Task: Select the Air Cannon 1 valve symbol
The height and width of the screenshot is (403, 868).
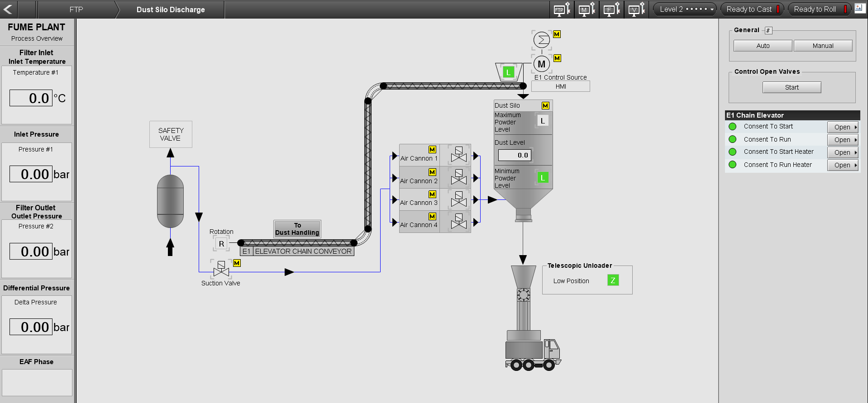Action: [x=458, y=155]
